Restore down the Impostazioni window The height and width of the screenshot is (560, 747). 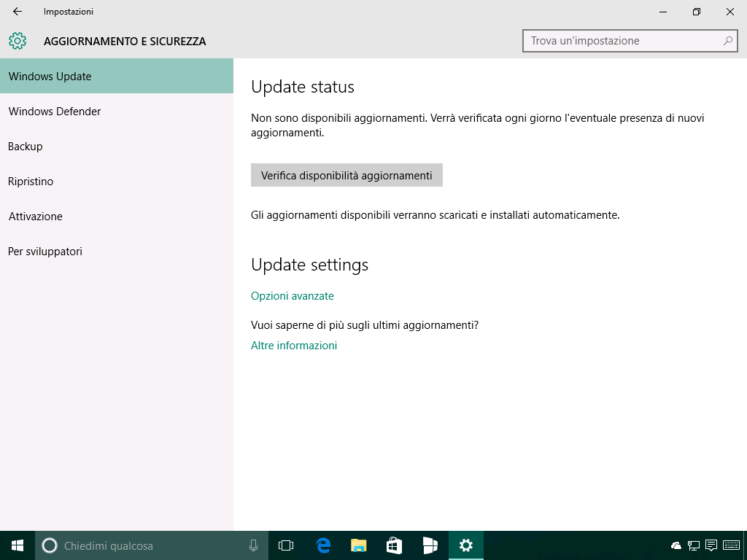tap(697, 12)
